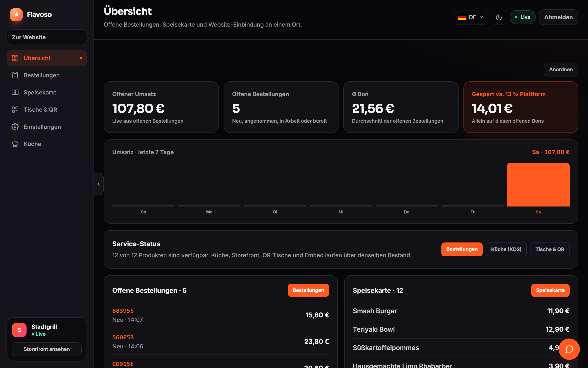Switch to the Küche sidebar view
Viewport: 588px width, 368px height.
click(47, 144)
